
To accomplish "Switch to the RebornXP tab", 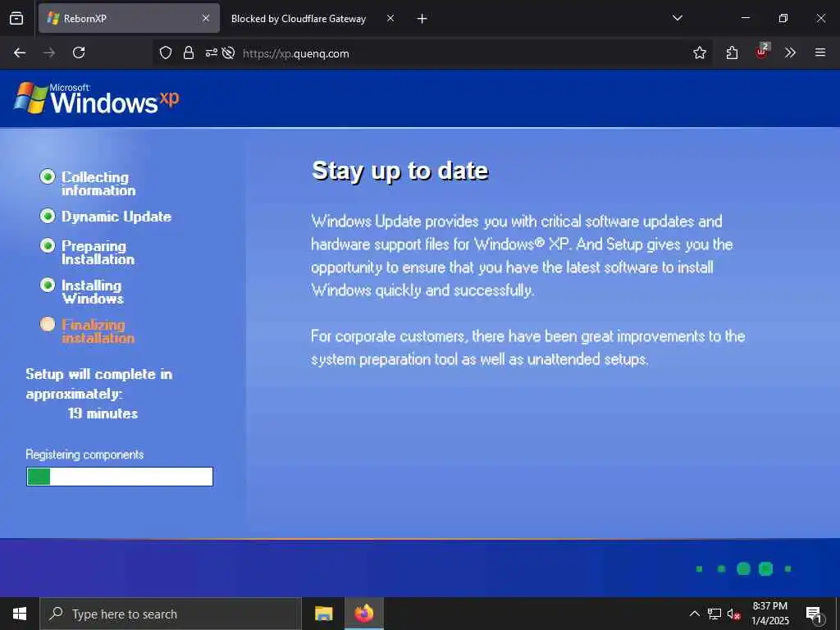I will point(129,18).
